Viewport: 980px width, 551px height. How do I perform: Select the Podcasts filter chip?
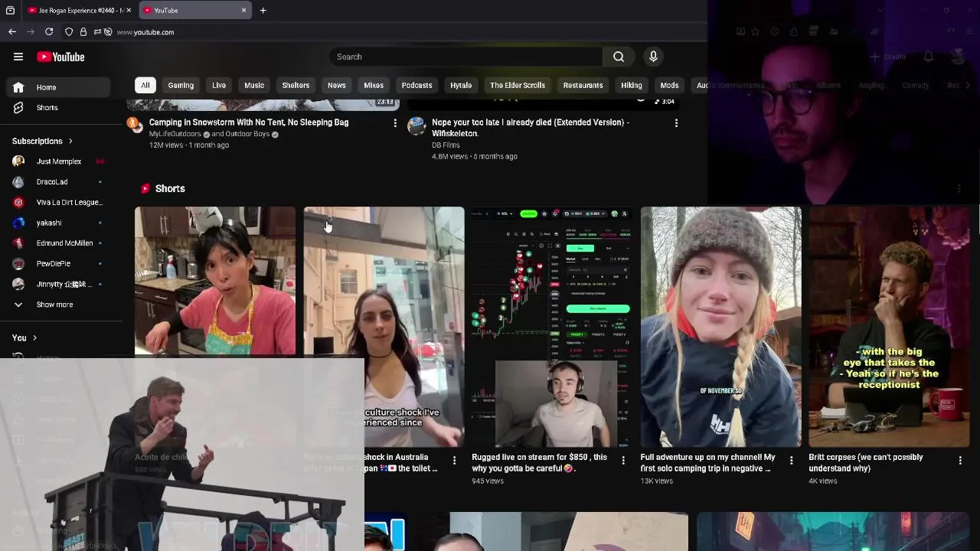[416, 85]
